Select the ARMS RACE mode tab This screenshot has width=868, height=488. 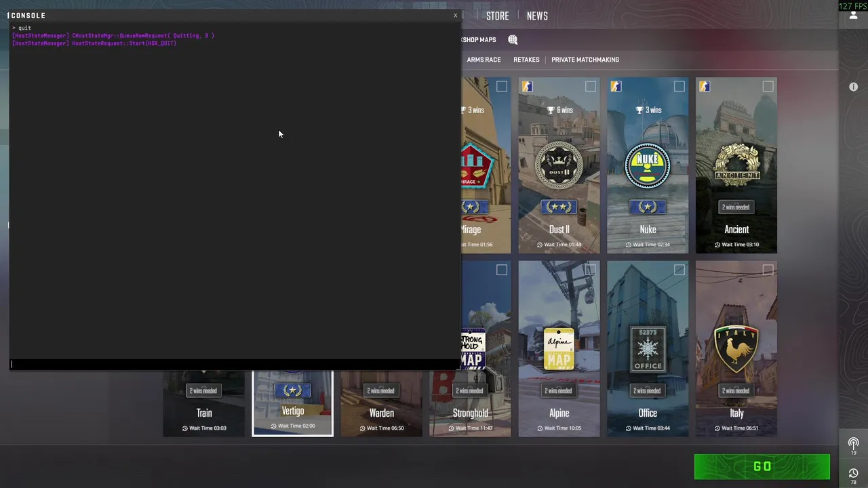click(x=484, y=60)
